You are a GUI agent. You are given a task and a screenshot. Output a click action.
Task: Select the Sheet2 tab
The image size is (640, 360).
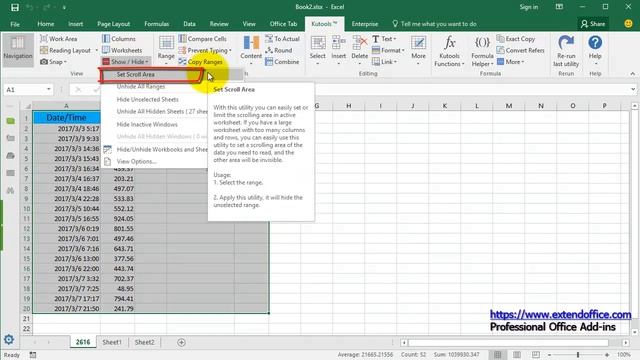coord(144,342)
